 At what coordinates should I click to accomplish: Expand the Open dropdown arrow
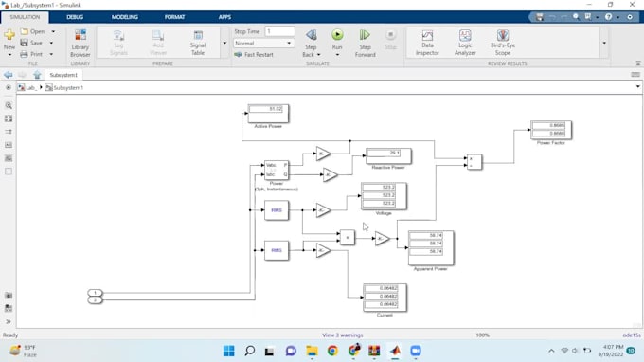pos(53,31)
